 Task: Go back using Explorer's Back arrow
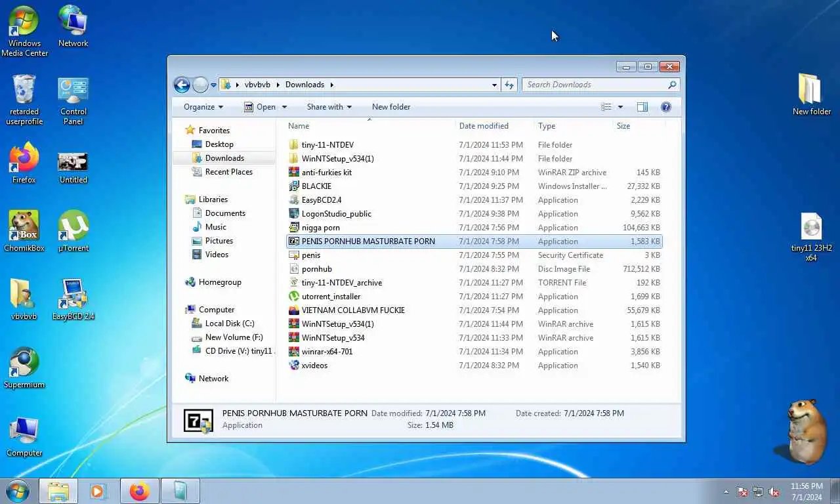(x=182, y=85)
